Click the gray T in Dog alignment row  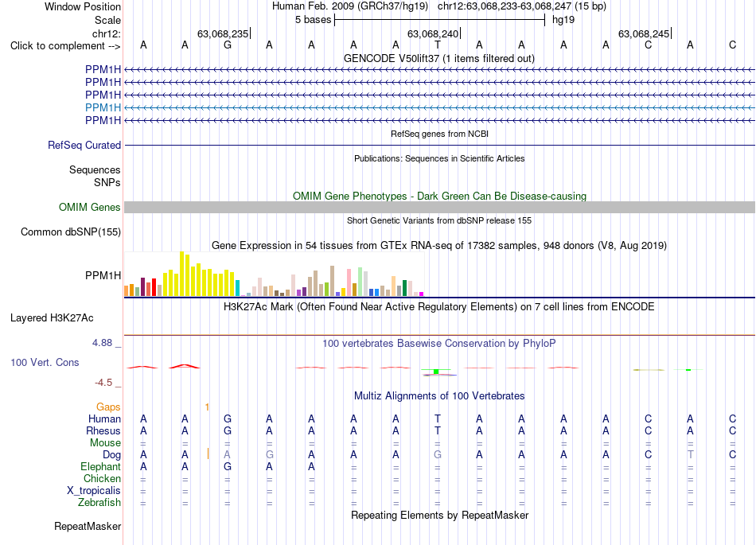691,454
